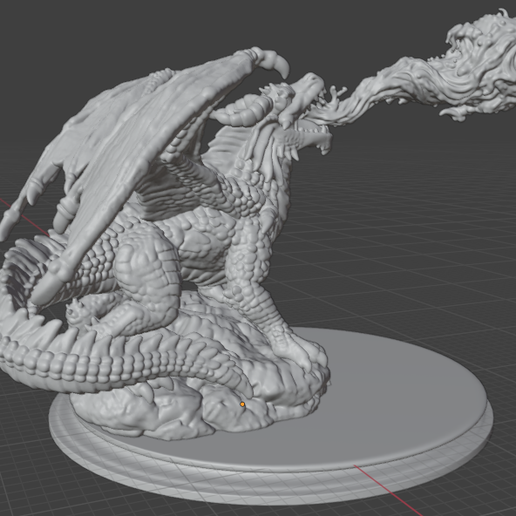Click the orange object origin point
Screen dimensions: 516x516
coord(242,404)
